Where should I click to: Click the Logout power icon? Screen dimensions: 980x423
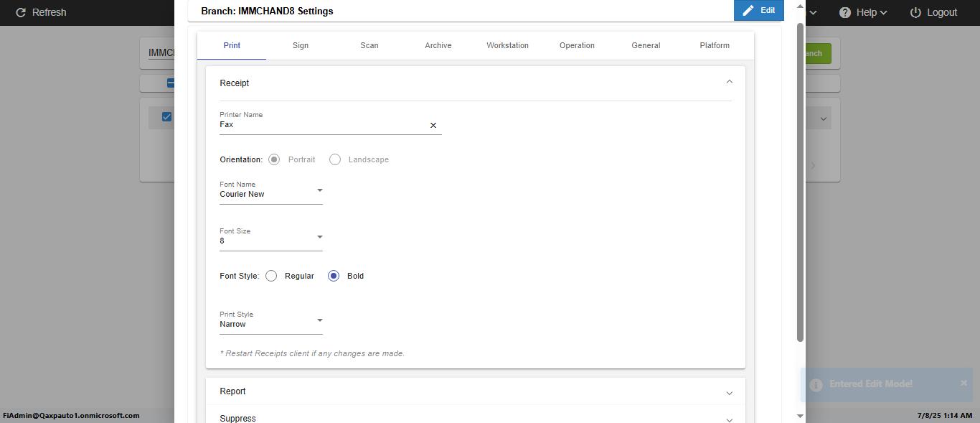pos(915,12)
